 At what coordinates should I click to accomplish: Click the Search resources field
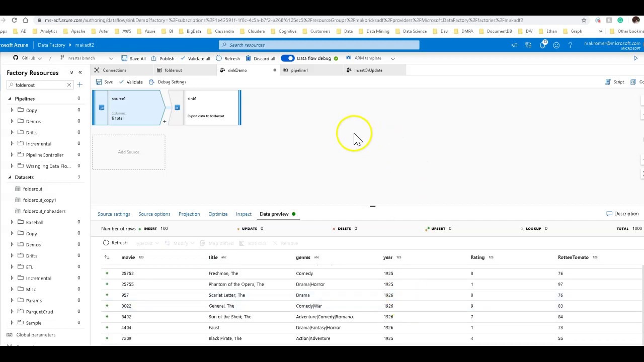319,45
